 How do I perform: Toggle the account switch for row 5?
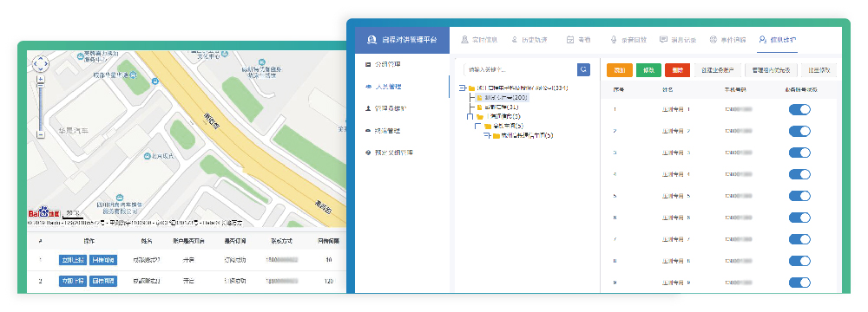799,196
